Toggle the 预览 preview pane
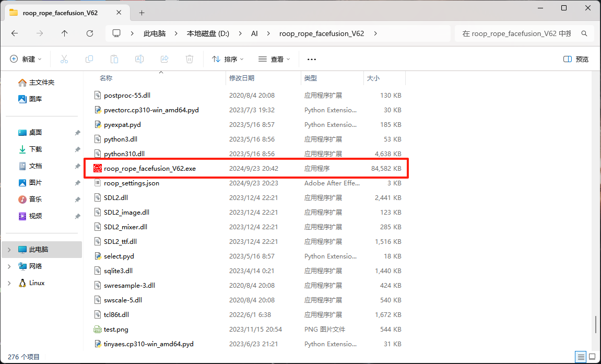The height and width of the screenshot is (364, 601). [576, 59]
